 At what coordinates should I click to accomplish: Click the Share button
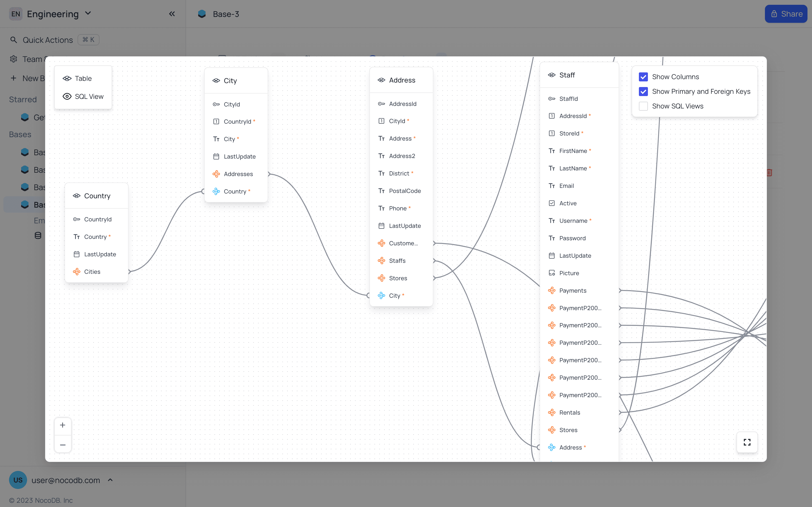coord(786,14)
